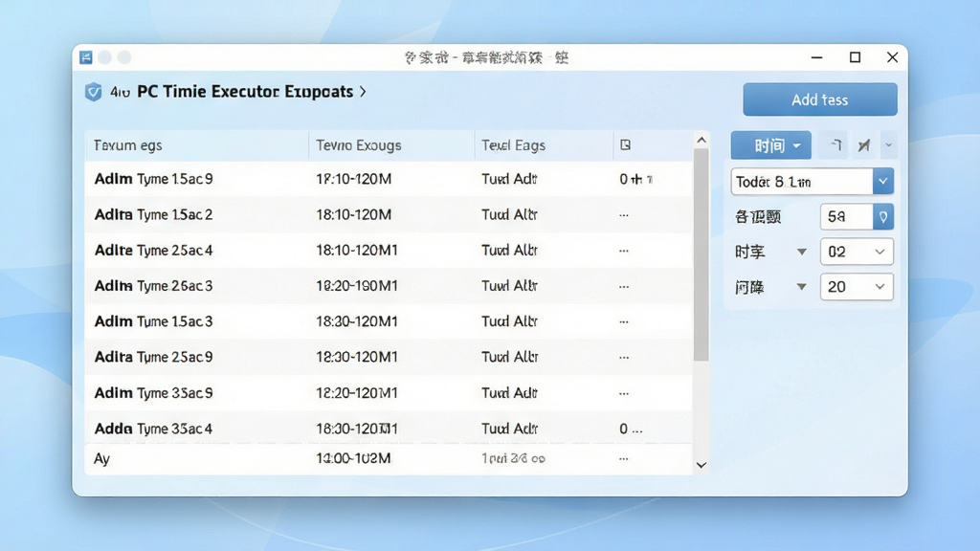Select the row Adim Tyme 2.6ac 3

point(389,286)
